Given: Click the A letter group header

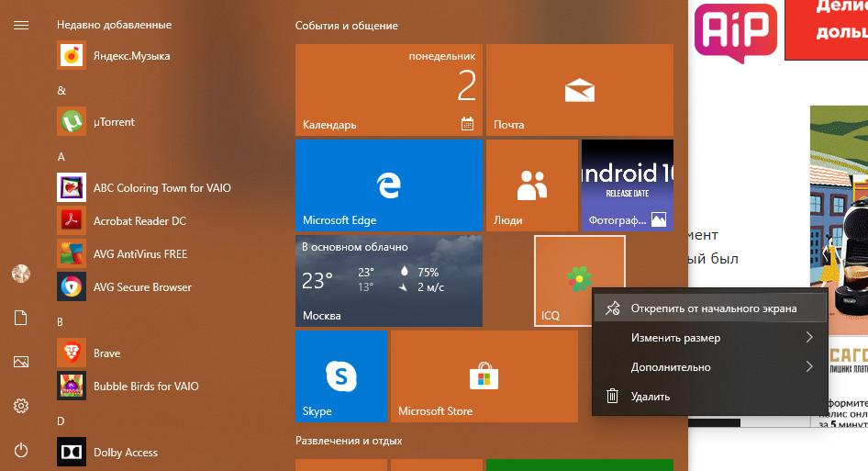Looking at the screenshot, I should (61, 157).
